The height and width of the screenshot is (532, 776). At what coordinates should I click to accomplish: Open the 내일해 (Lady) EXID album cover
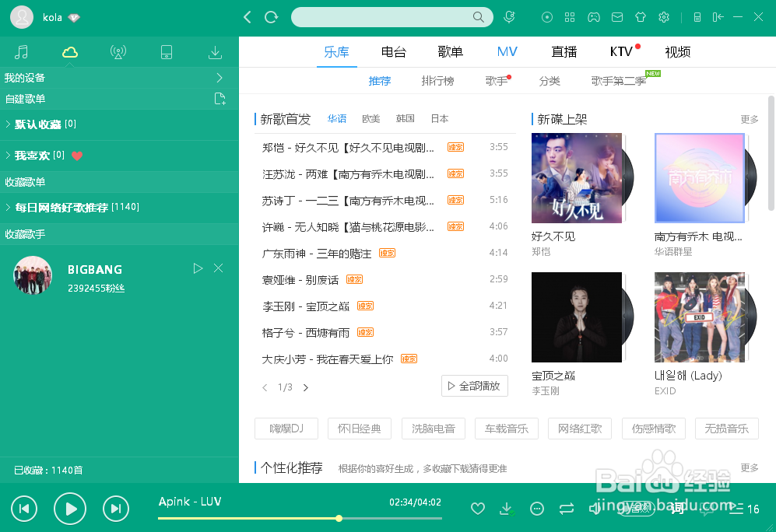click(x=700, y=317)
